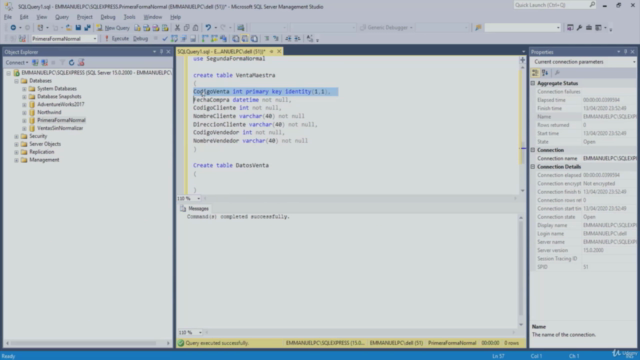This screenshot has width=640, height=360.
Task: Pin the Object Explorer panel with auto-hide
Action: point(161,52)
